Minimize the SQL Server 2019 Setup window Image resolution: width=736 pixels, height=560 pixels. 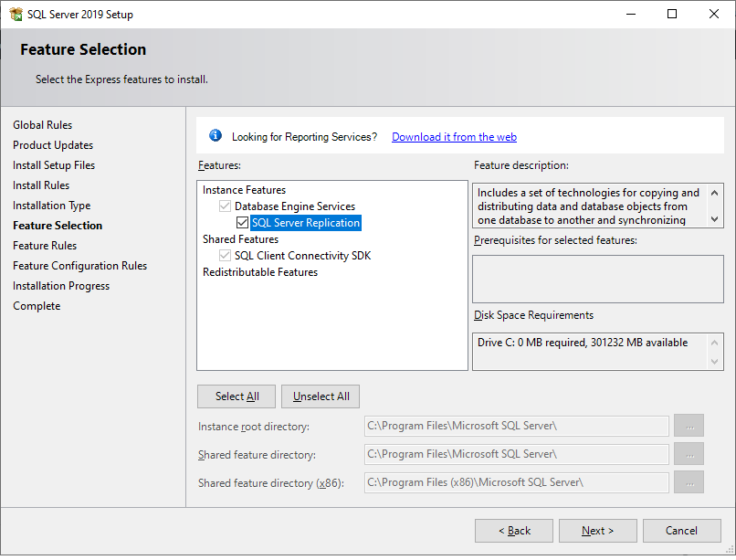click(631, 14)
